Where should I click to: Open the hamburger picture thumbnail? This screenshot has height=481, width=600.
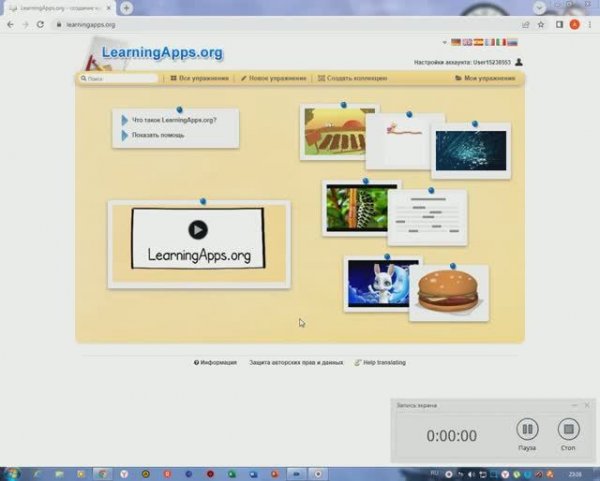pos(448,293)
